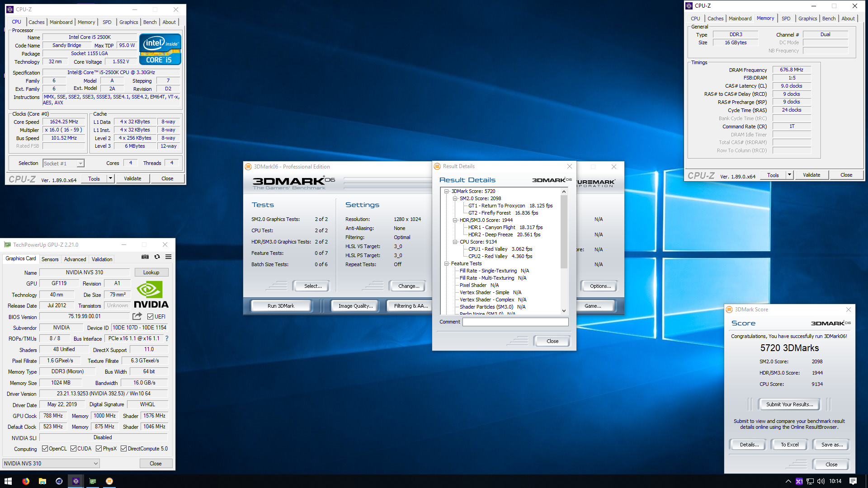Image resolution: width=868 pixels, height=488 pixels.
Task: Click the Select... tests button in 3DMark06
Action: (x=313, y=286)
